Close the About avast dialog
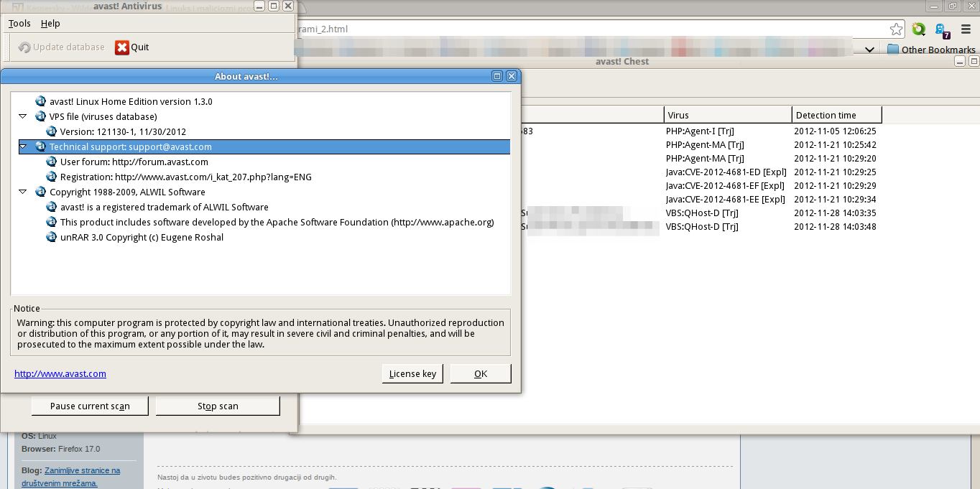Image resolution: width=980 pixels, height=489 pixels. [x=512, y=76]
